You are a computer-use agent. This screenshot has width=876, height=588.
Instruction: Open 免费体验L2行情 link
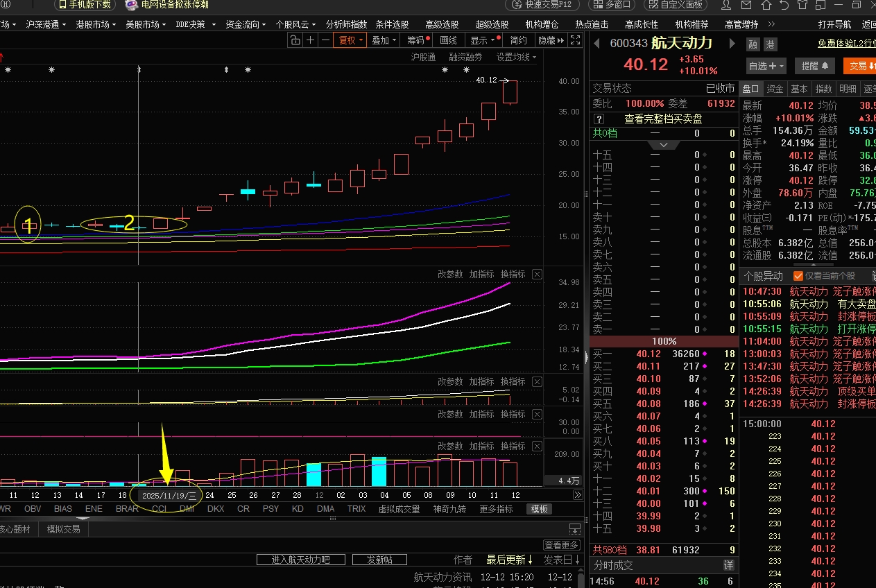847,44
